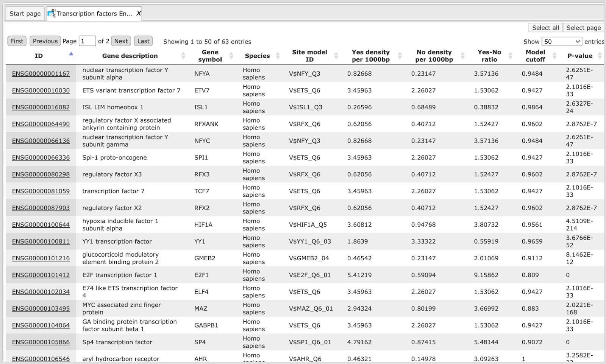This screenshot has height=364, width=606.
Task: Click the Gene description column header
Action: coord(130,56)
